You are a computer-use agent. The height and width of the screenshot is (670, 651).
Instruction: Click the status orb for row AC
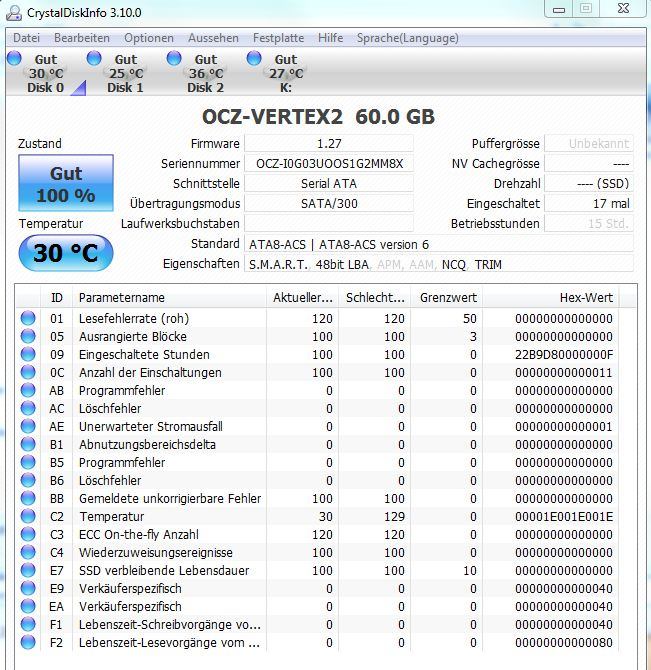coord(28,408)
